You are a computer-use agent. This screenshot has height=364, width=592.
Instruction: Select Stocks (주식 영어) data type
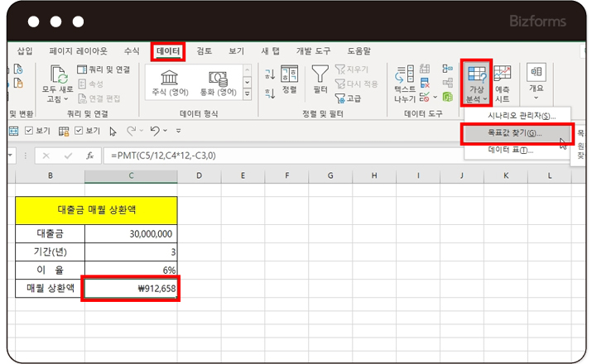pos(170,84)
